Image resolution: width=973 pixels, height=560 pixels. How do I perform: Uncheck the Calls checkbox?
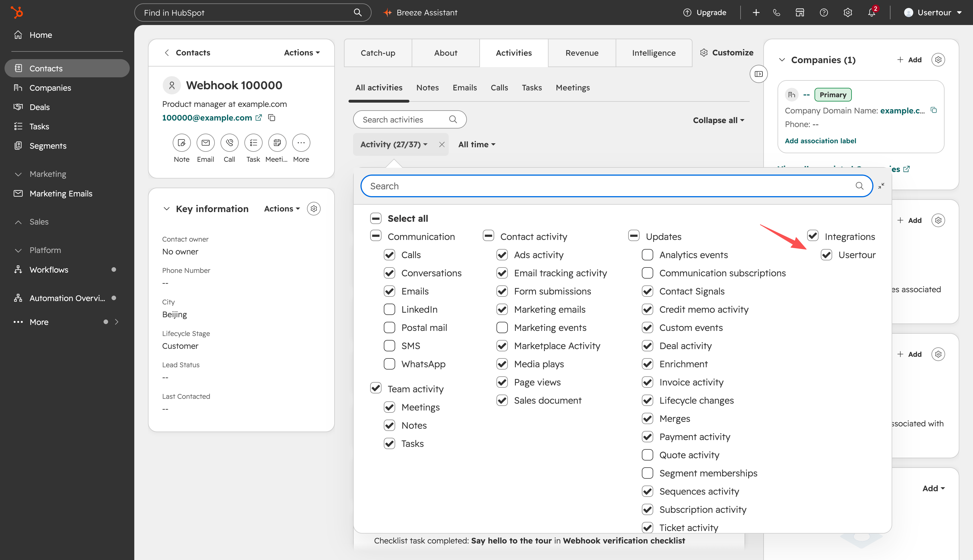pyautogui.click(x=389, y=255)
